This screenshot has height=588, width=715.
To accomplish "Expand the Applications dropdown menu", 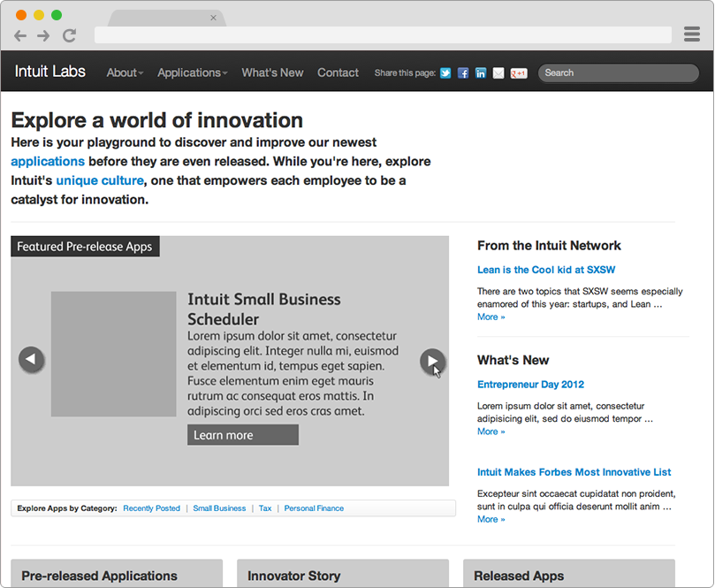I will coord(193,73).
